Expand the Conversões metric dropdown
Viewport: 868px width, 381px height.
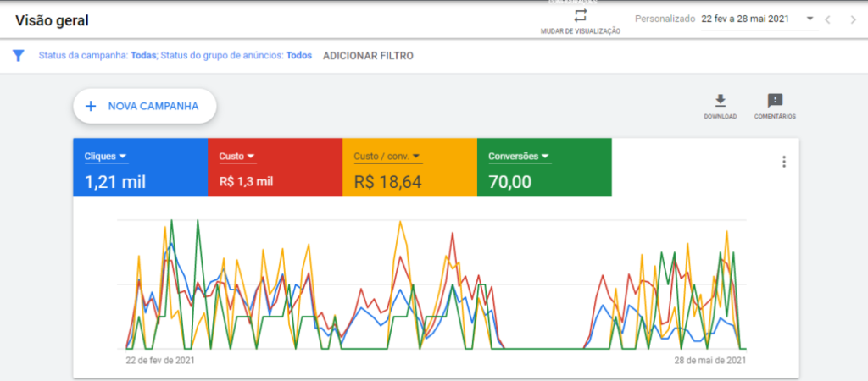click(546, 157)
